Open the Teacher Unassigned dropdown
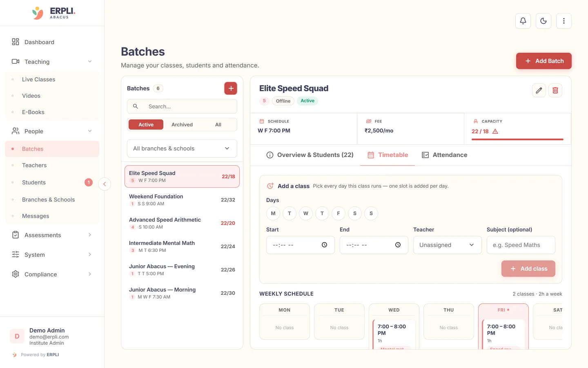This screenshot has height=368, width=588. point(448,245)
